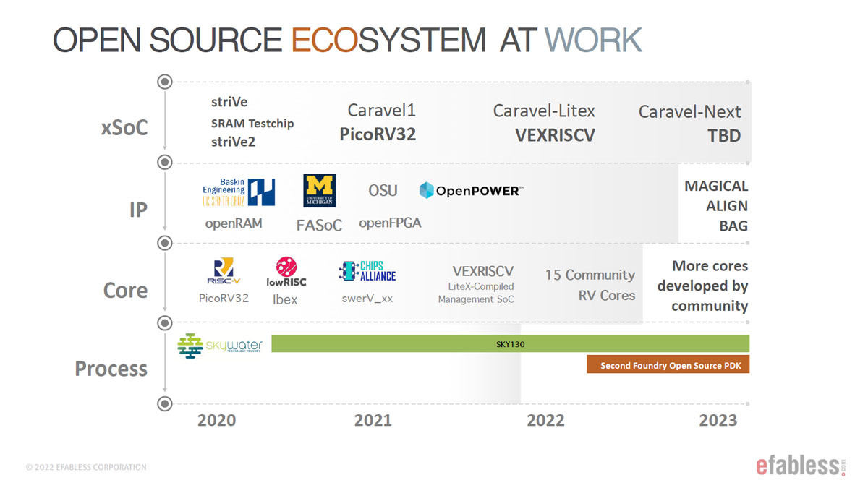
Task: Click the Caravel-Next heading
Action: (x=690, y=112)
